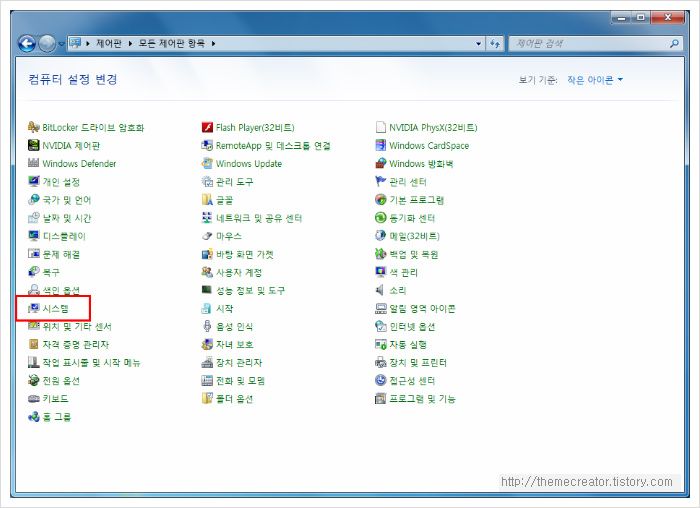Viewport: 700px width, 508px height.
Task: Open 동기화 센터 sync icon
Action: pyautogui.click(x=380, y=218)
